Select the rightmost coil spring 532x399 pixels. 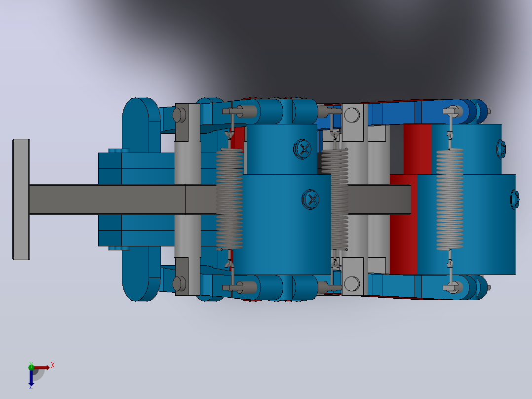click(450, 199)
